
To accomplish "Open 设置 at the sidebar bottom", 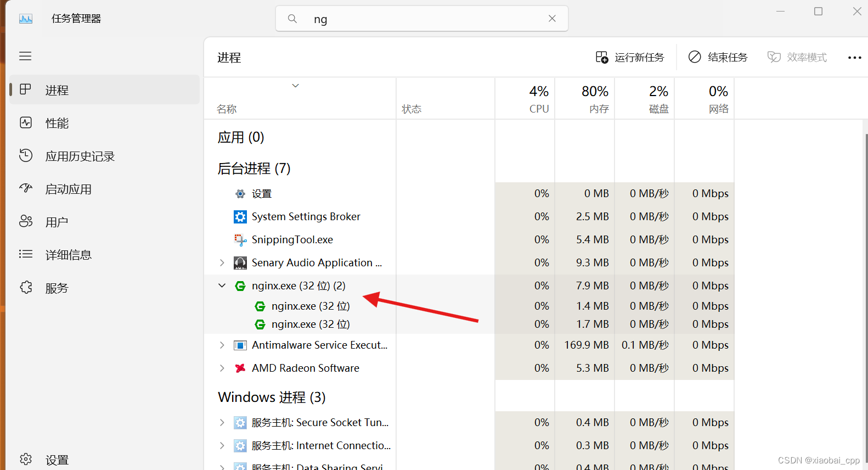I will coord(105,460).
